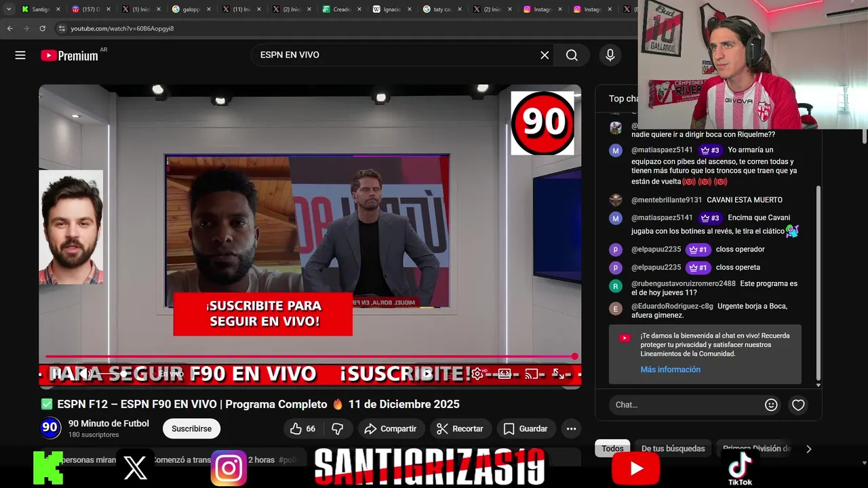The height and width of the screenshot is (488, 868).
Task: Enter full screen in the player
Action: point(559,373)
